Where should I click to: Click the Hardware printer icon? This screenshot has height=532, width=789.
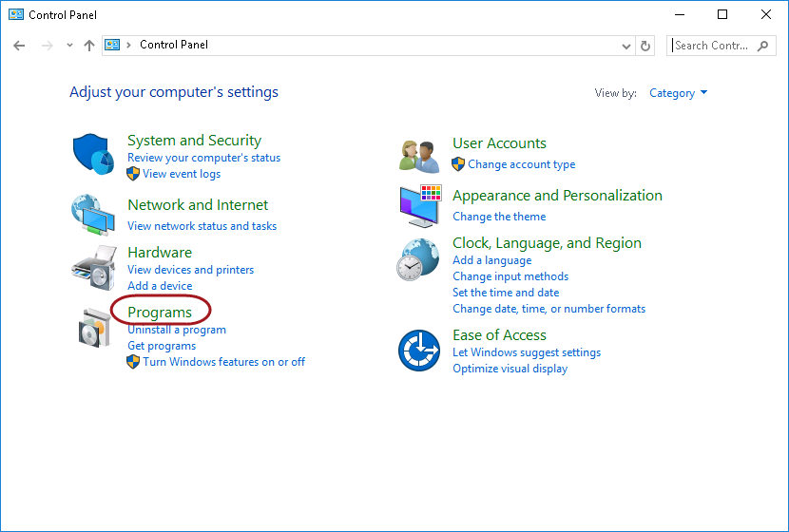(93, 267)
